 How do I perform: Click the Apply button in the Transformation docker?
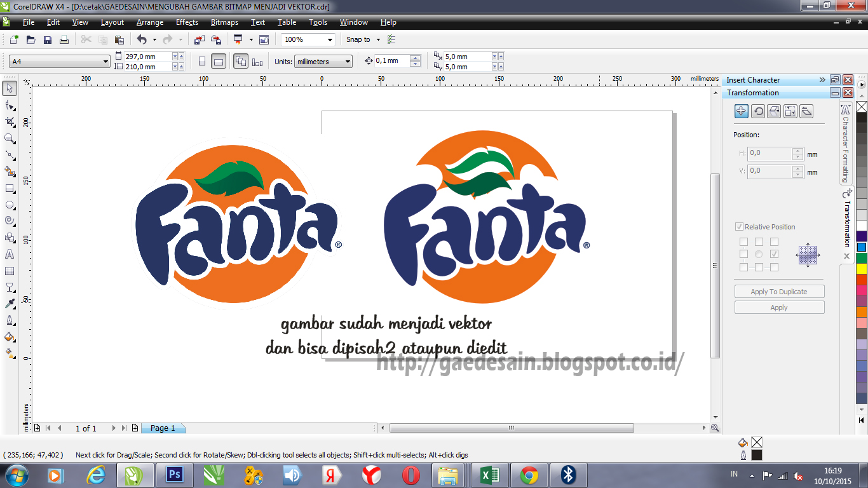click(x=779, y=308)
